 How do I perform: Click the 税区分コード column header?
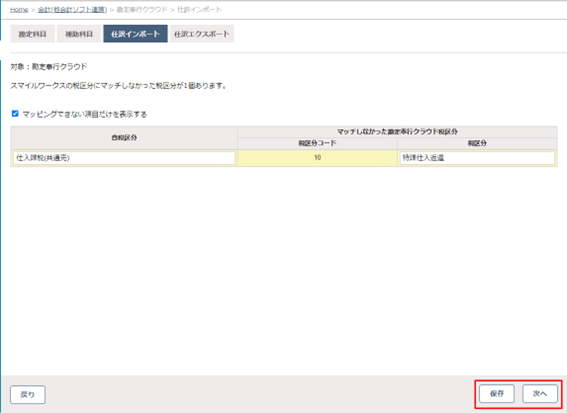click(317, 143)
